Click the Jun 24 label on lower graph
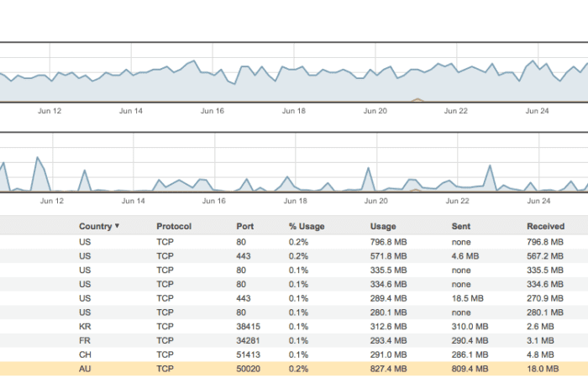 pos(538,201)
